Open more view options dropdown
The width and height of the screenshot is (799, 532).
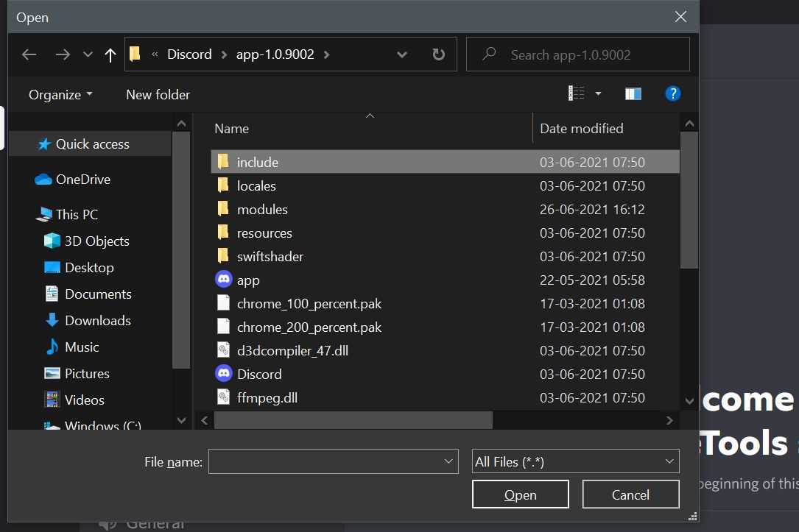(x=598, y=93)
